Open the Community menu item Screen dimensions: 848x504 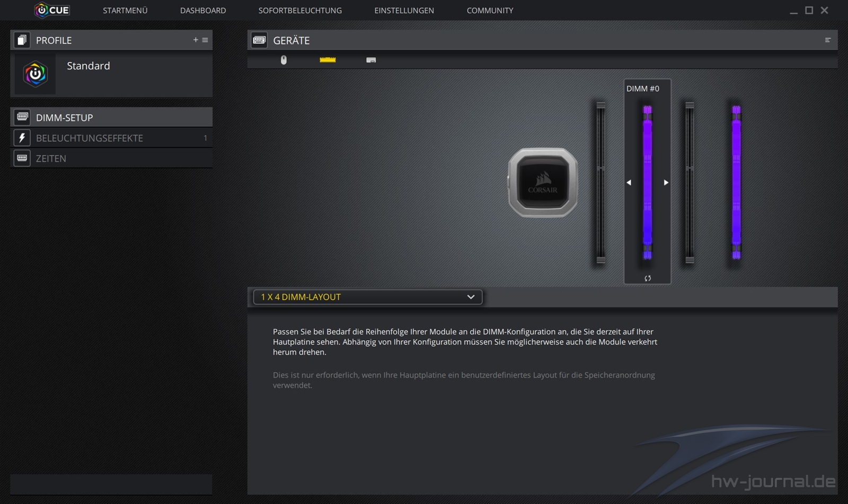490,10
